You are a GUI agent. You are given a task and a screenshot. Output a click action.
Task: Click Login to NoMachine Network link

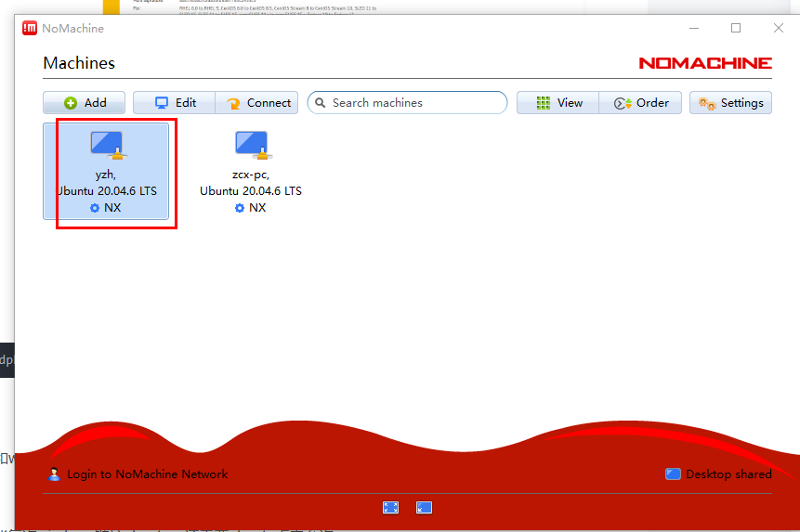tap(148, 474)
